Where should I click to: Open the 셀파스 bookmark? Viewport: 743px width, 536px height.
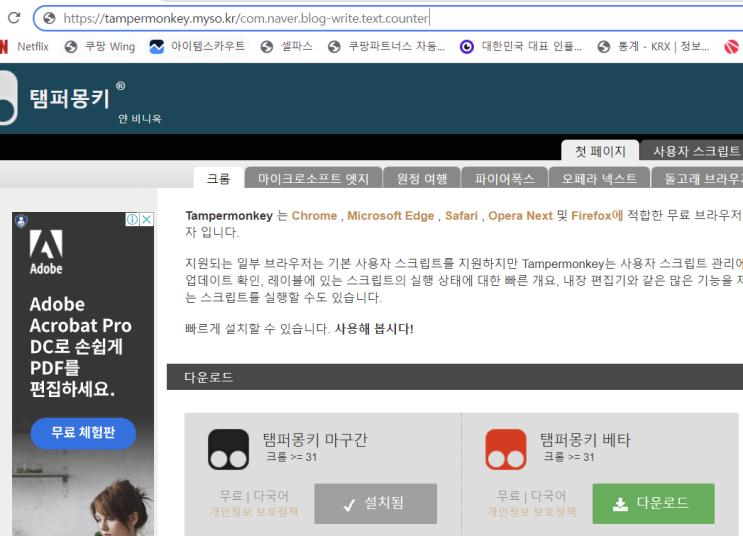point(286,46)
